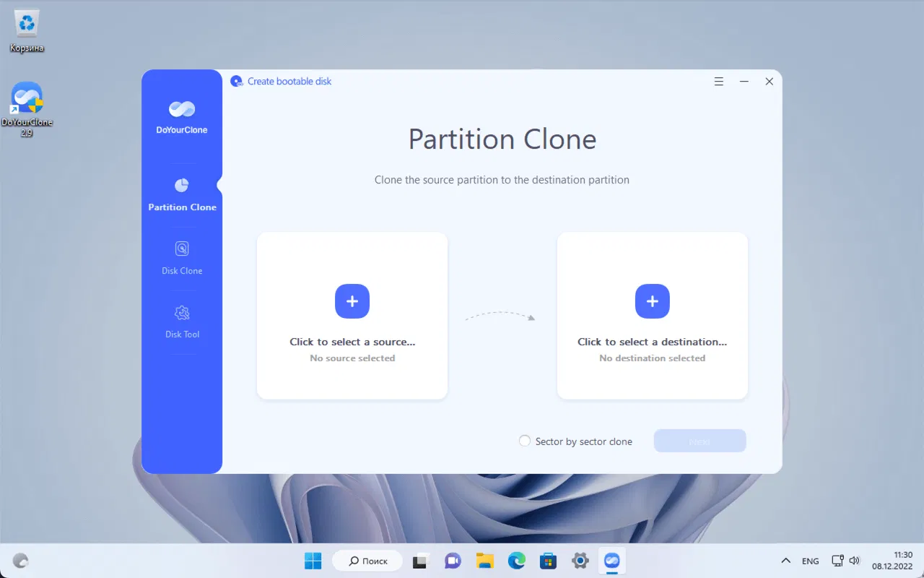The height and width of the screenshot is (578, 924).
Task: Expand the language selector showing ENG
Action: pos(810,560)
